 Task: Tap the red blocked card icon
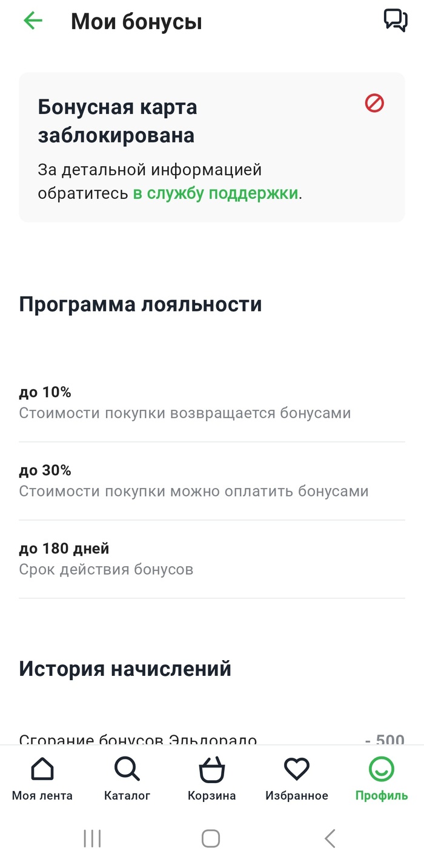[x=374, y=104]
